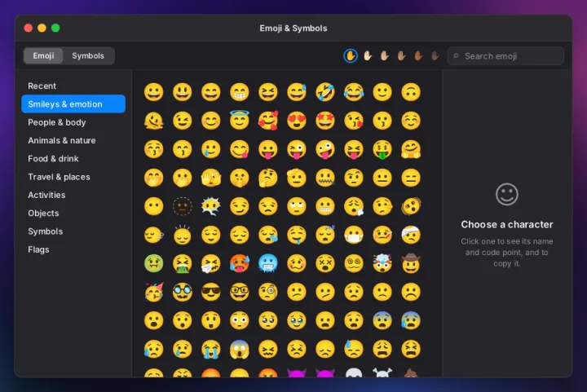Pick the loudly crying face emoji
This screenshot has height=392, width=587.
[211, 349]
